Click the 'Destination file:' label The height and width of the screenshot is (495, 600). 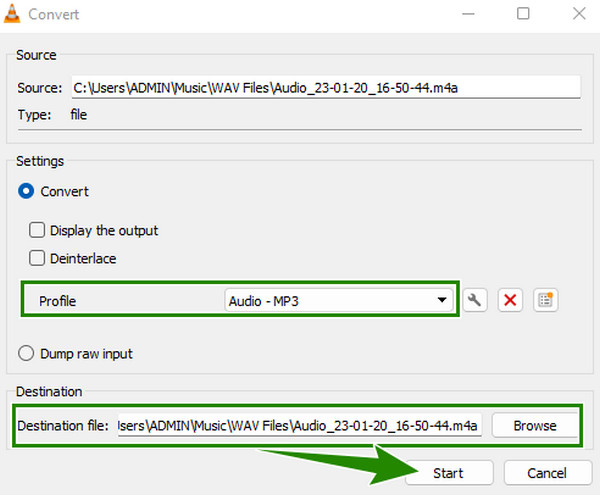(63, 425)
